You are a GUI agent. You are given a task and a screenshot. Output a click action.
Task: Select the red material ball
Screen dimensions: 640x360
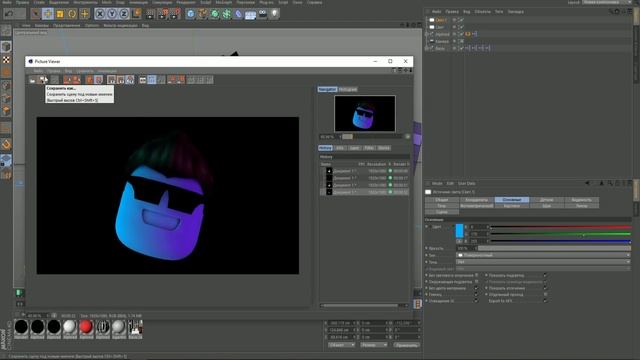86,327
